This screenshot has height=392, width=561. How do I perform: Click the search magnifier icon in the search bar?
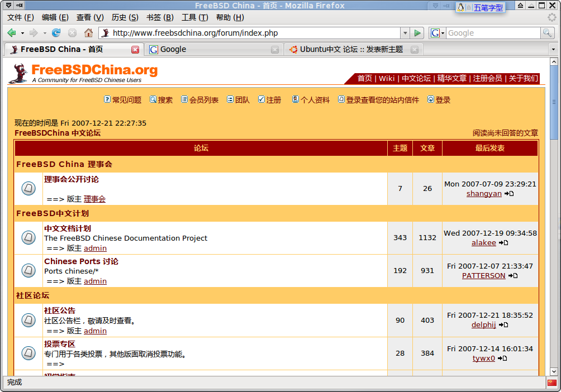coord(546,33)
